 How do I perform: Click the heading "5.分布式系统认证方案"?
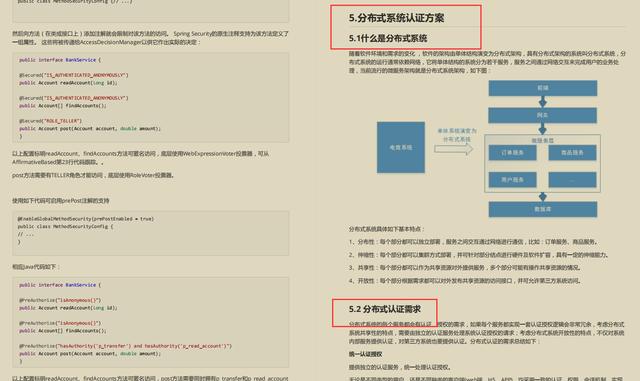pyautogui.click(x=396, y=18)
